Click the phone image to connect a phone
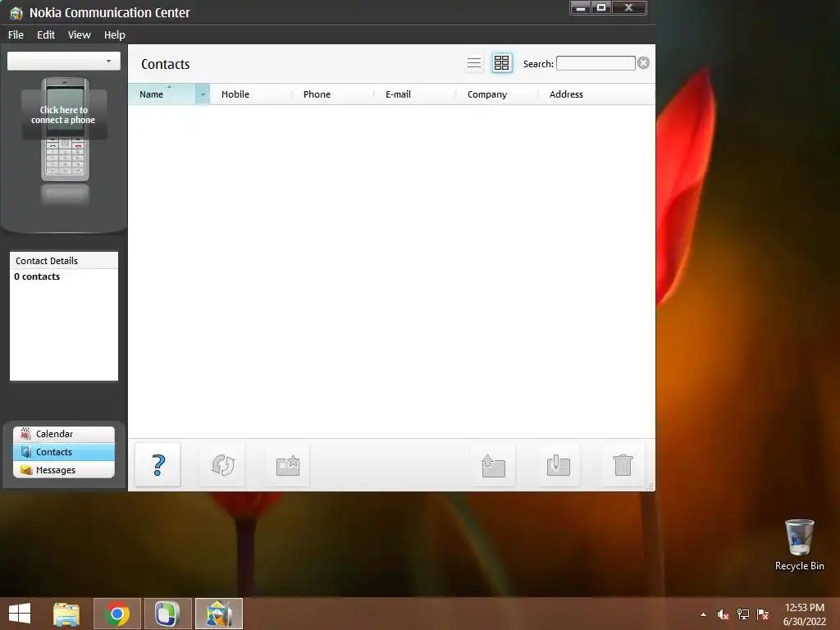 64,130
